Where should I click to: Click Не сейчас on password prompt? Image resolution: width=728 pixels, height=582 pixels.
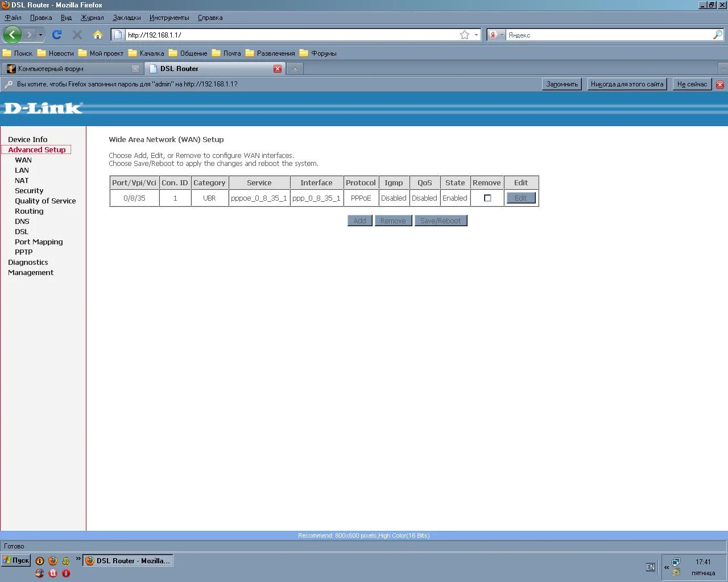click(692, 84)
